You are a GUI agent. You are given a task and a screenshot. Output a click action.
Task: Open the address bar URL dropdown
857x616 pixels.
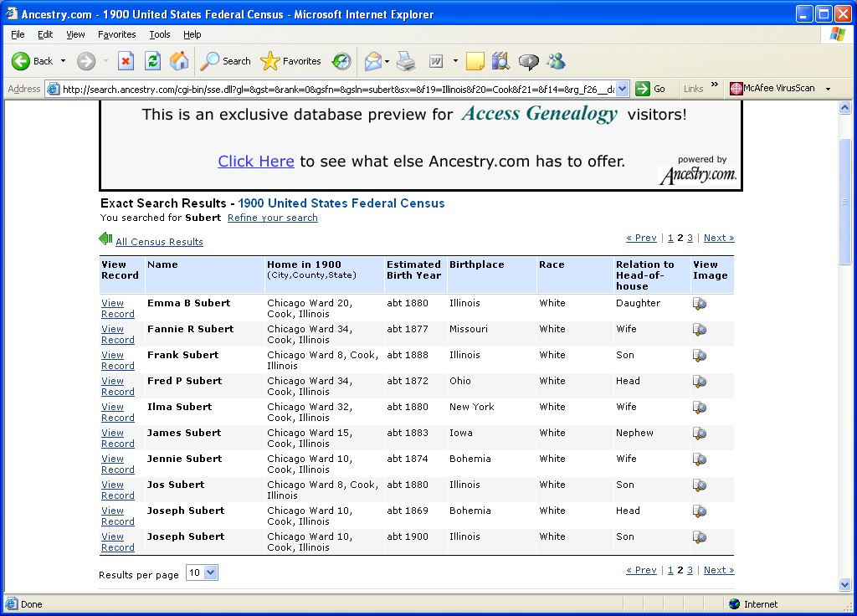tap(622, 89)
